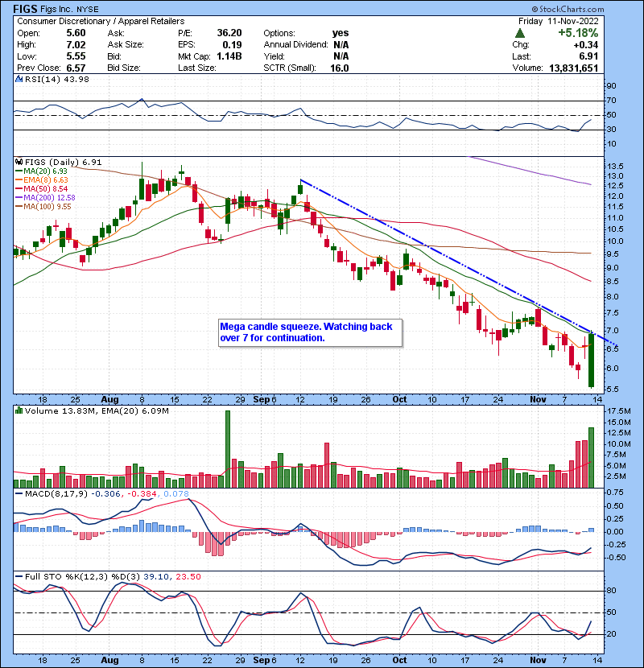Click the volume bars icon beside Volume label
The height and width of the screenshot is (668, 644).
[19, 410]
